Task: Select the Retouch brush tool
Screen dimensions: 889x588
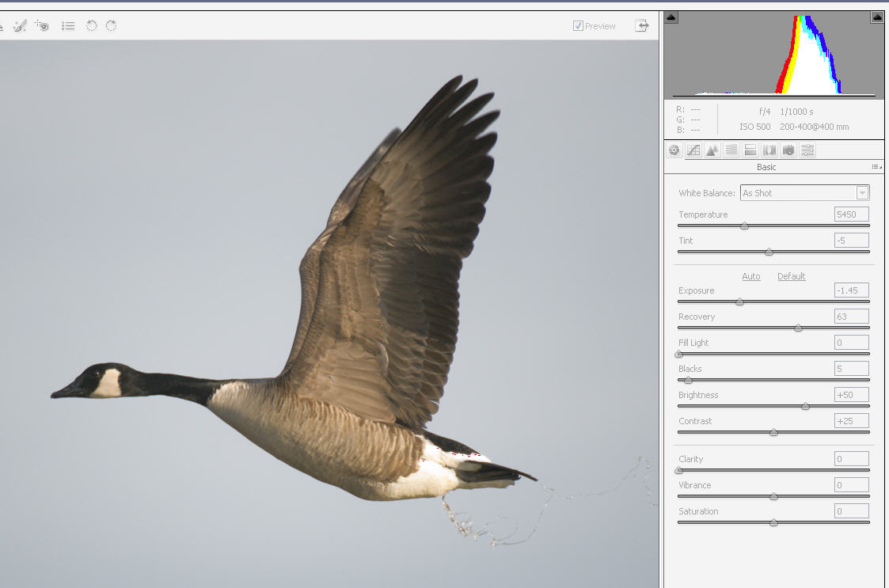Action: [x=20, y=26]
